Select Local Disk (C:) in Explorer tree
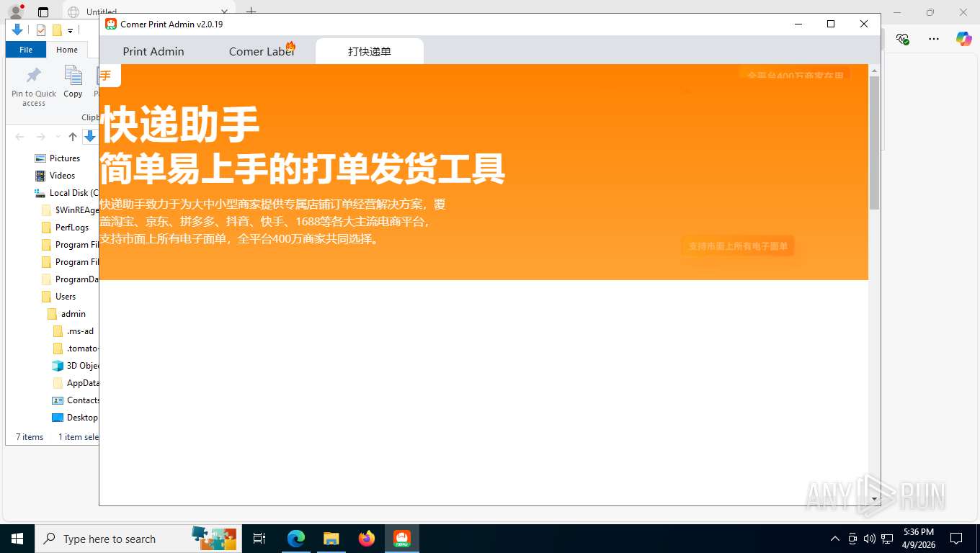The height and width of the screenshot is (553, 980). (x=66, y=193)
